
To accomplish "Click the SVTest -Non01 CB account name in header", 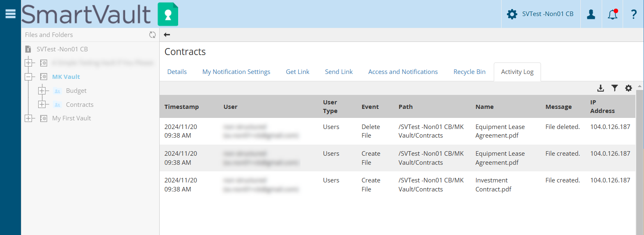I will tap(548, 14).
